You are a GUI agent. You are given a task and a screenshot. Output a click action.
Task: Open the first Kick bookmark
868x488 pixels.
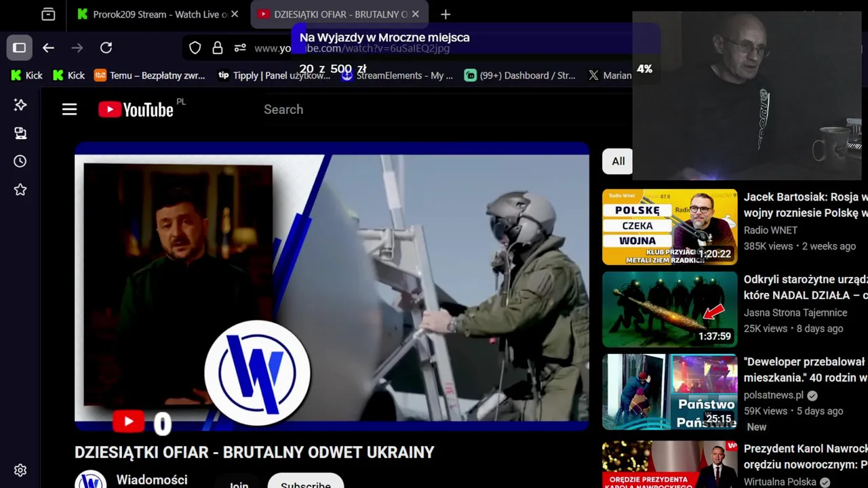tap(27, 75)
